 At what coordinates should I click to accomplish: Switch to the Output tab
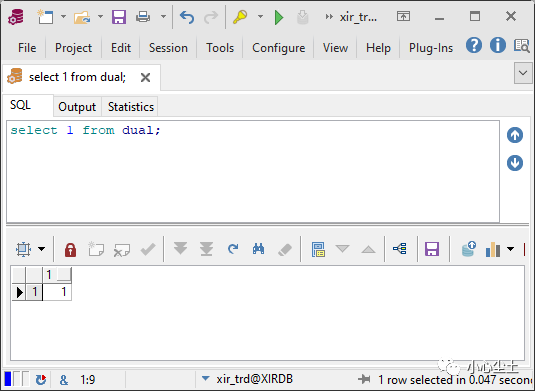coord(77,107)
